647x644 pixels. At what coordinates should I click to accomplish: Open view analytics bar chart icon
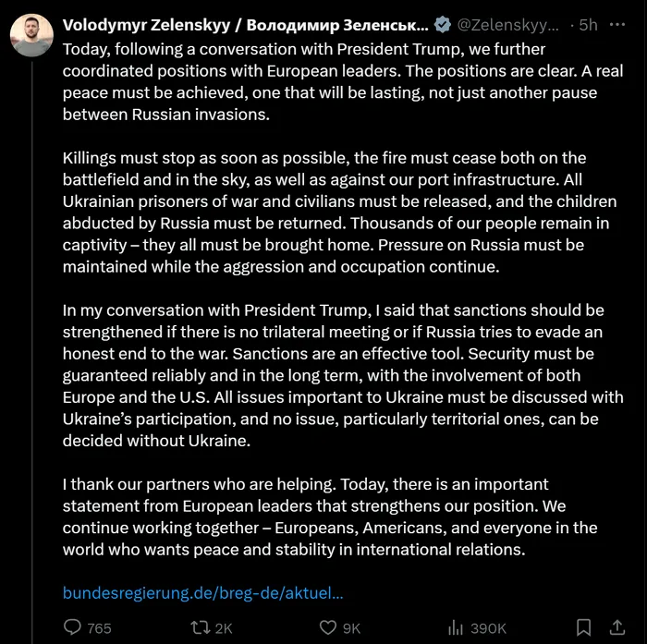(x=455, y=627)
